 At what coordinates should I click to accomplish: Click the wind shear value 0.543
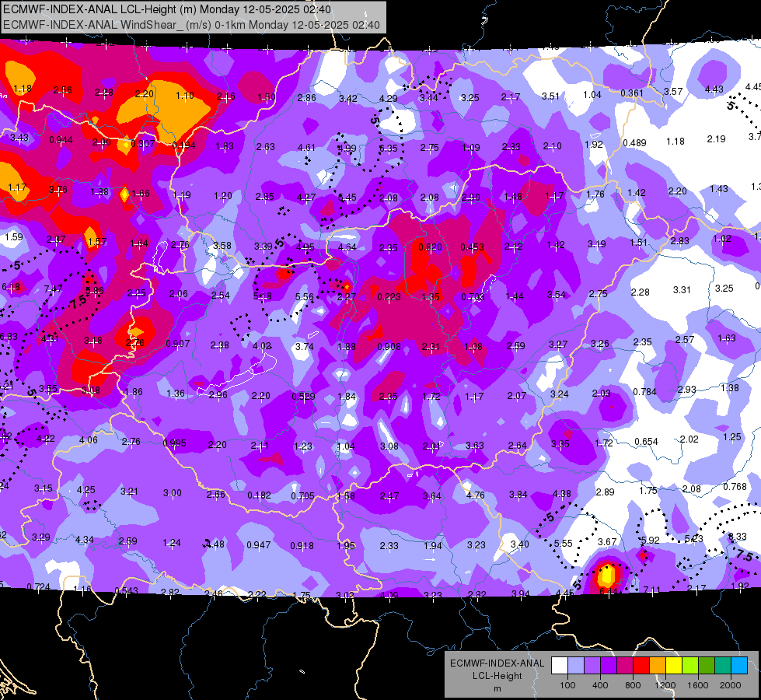point(126,590)
